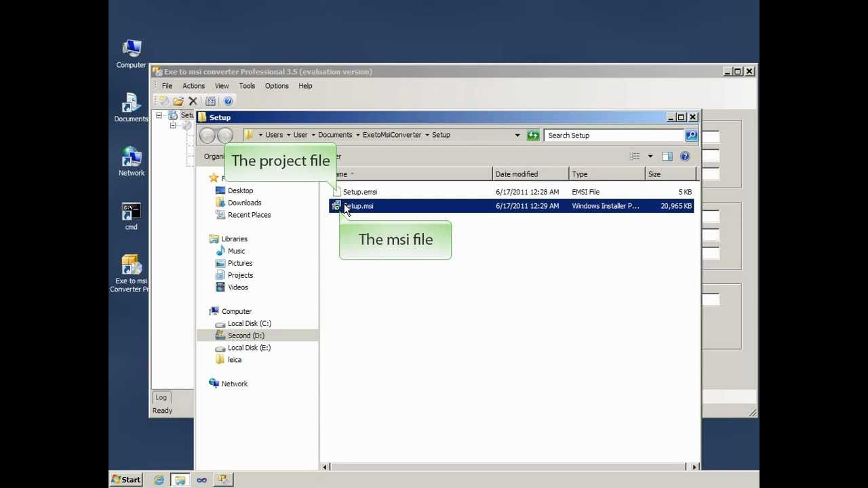Click the Back navigation button in Explorer
The width and height of the screenshot is (868, 488).
pos(208,135)
